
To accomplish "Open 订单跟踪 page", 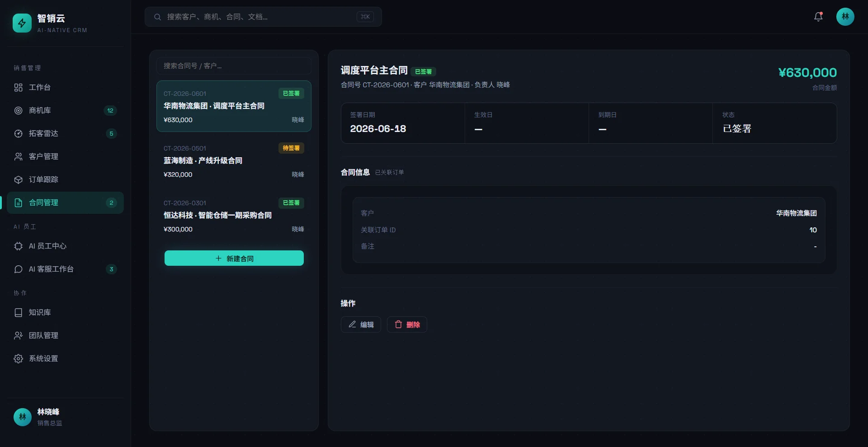I will (65, 179).
